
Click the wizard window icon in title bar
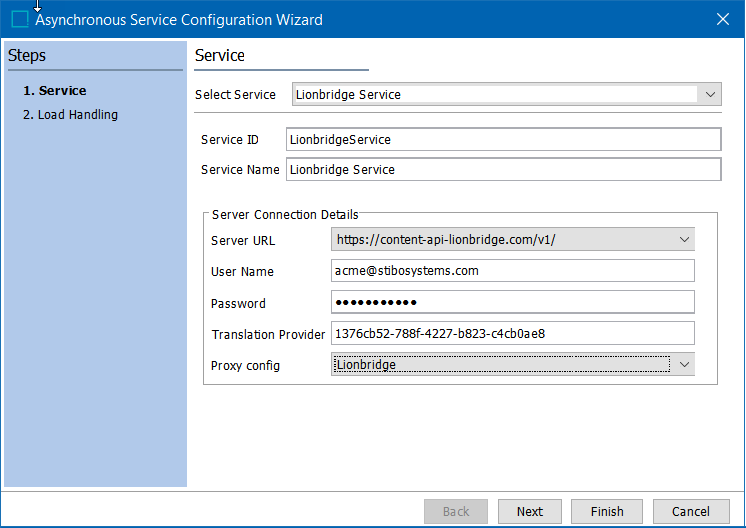point(20,20)
